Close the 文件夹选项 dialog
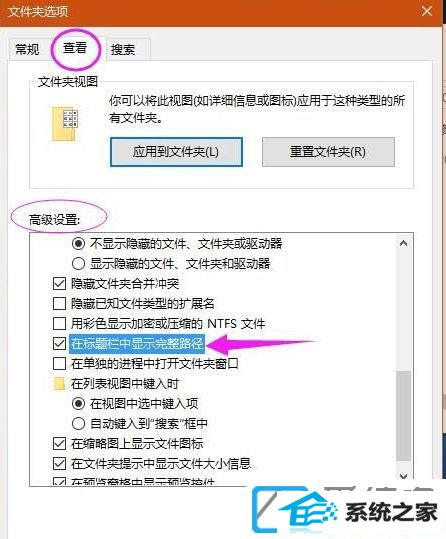 click(427, 11)
